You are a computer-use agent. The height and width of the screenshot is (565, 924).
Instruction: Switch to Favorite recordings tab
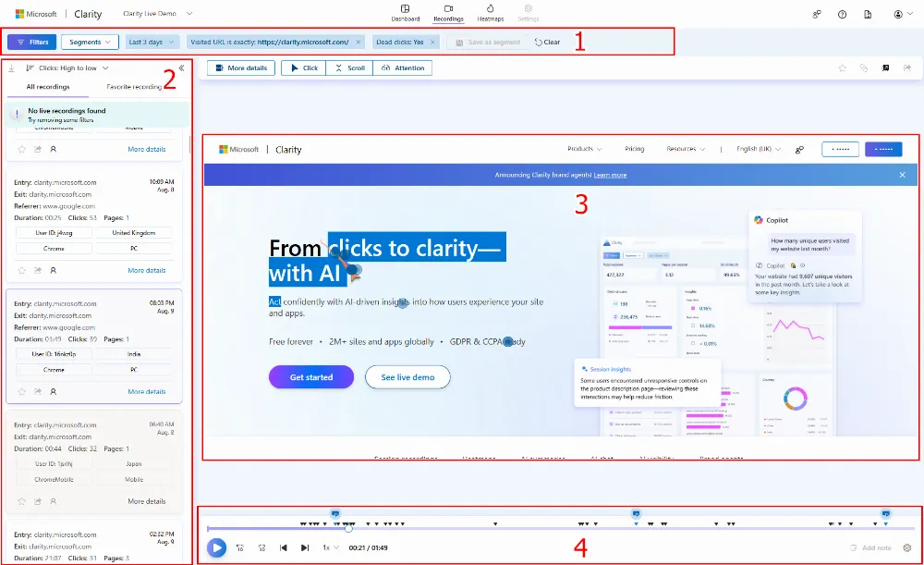(134, 87)
